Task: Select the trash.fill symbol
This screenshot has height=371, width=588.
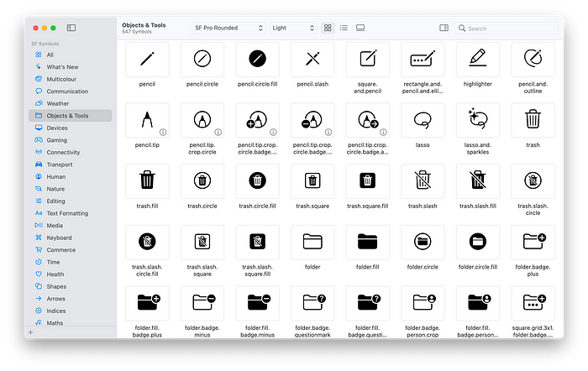Action: click(147, 181)
